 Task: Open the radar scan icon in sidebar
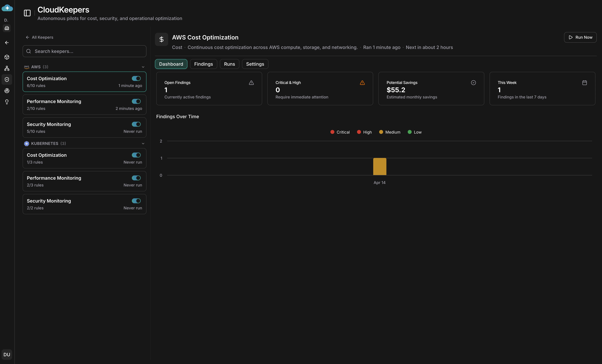point(7,91)
